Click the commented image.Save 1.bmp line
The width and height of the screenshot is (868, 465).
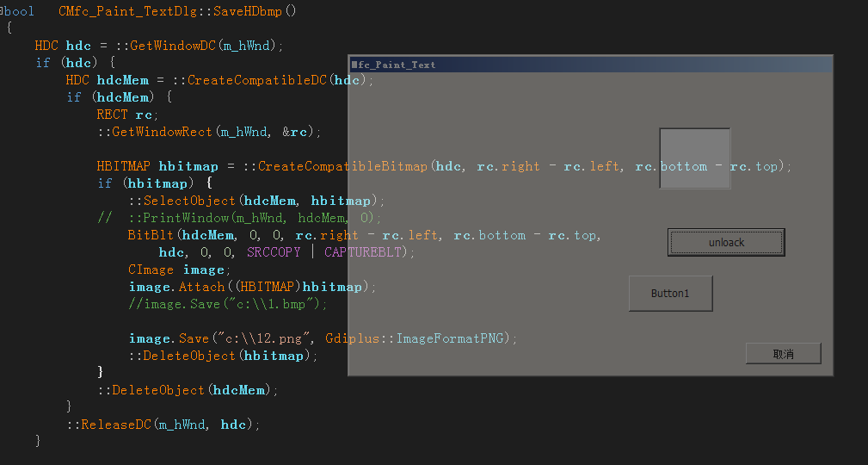(227, 304)
